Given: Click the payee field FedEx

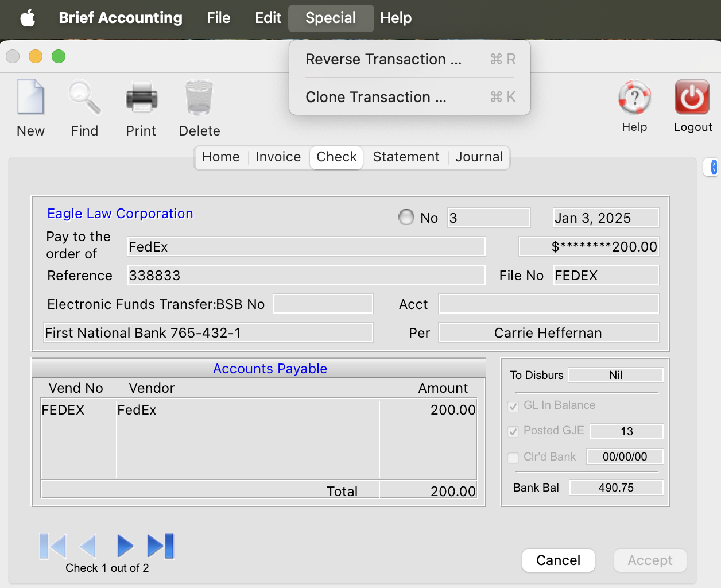Looking at the screenshot, I should [x=306, y=246].
